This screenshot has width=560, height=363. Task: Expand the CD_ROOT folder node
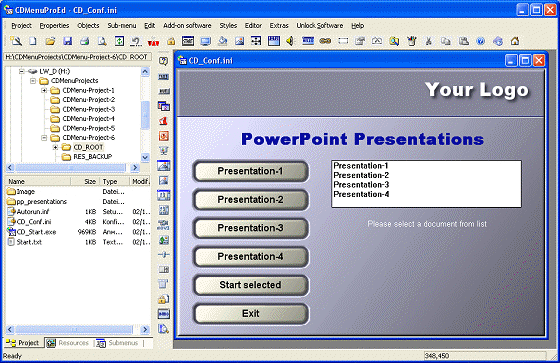tap(55, 147)
